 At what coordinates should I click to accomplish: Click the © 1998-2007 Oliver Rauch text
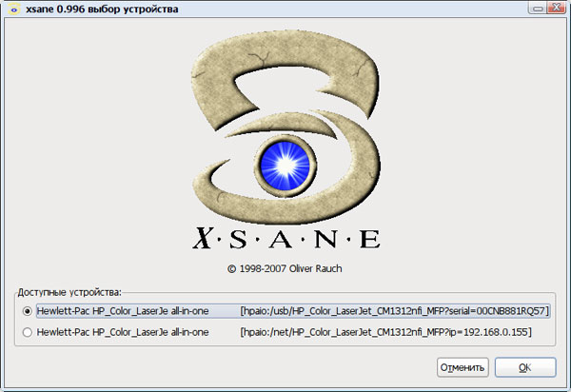click(x=285, y=268)
